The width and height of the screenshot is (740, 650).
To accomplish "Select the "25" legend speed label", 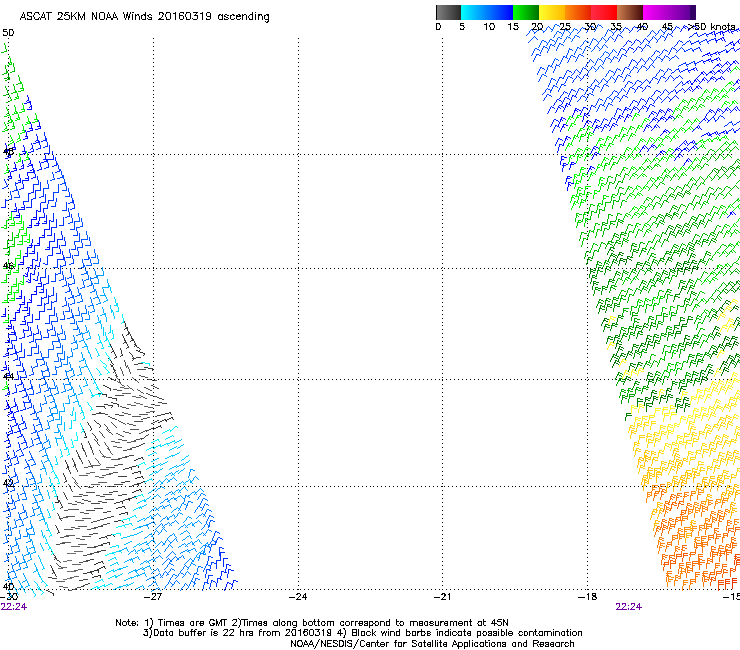I will 565,27.
